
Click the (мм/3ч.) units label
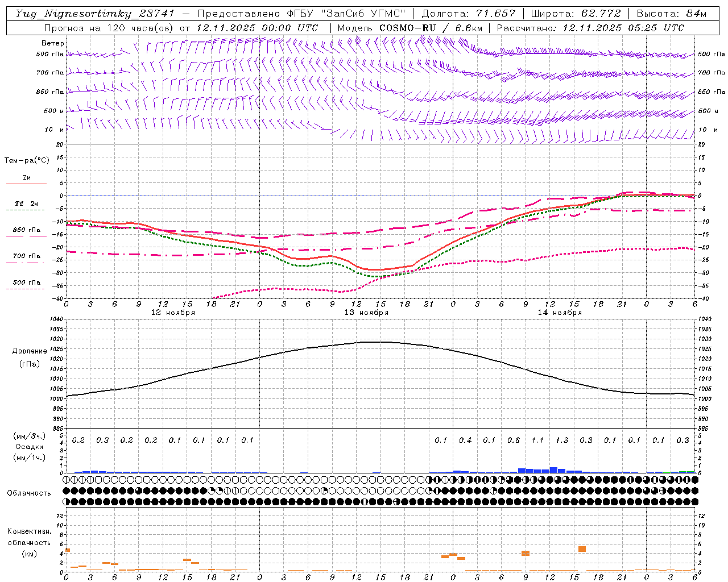coord(29,436)
